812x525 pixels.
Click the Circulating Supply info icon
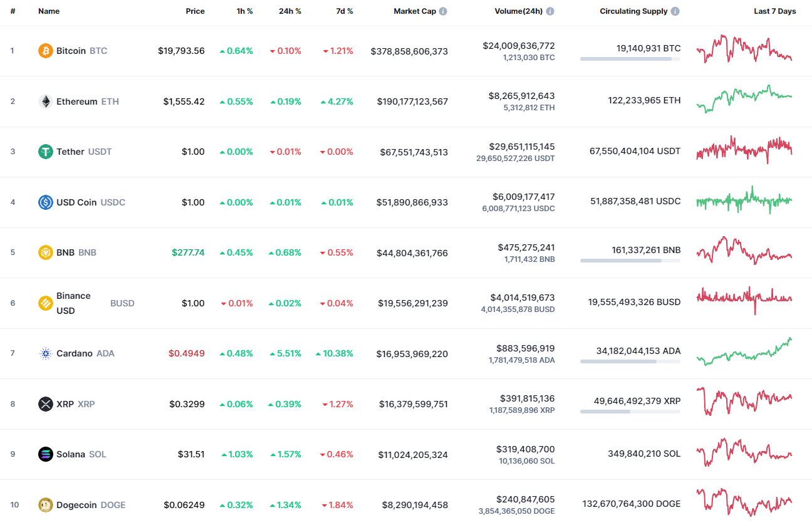coord(675,11)
